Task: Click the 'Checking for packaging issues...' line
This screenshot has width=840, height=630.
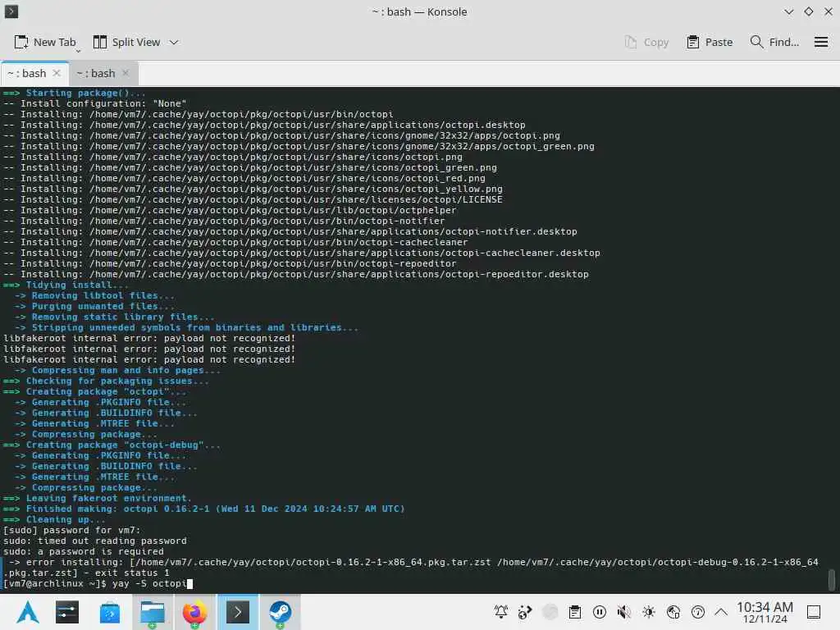Action: click(106, 381)
